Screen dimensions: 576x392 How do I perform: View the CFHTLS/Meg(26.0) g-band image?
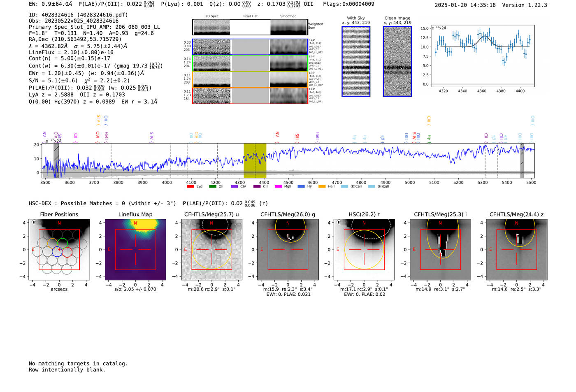tap(288, 250)
